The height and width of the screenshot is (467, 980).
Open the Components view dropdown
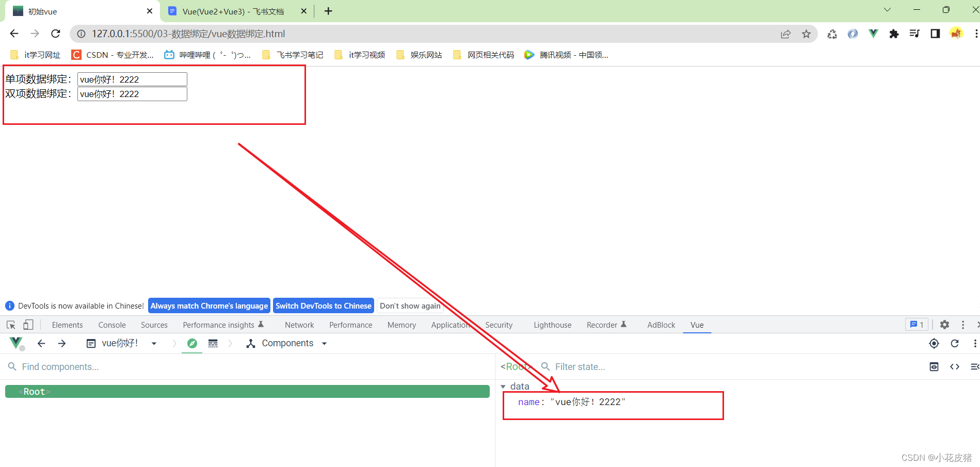(x=287, y=343)
